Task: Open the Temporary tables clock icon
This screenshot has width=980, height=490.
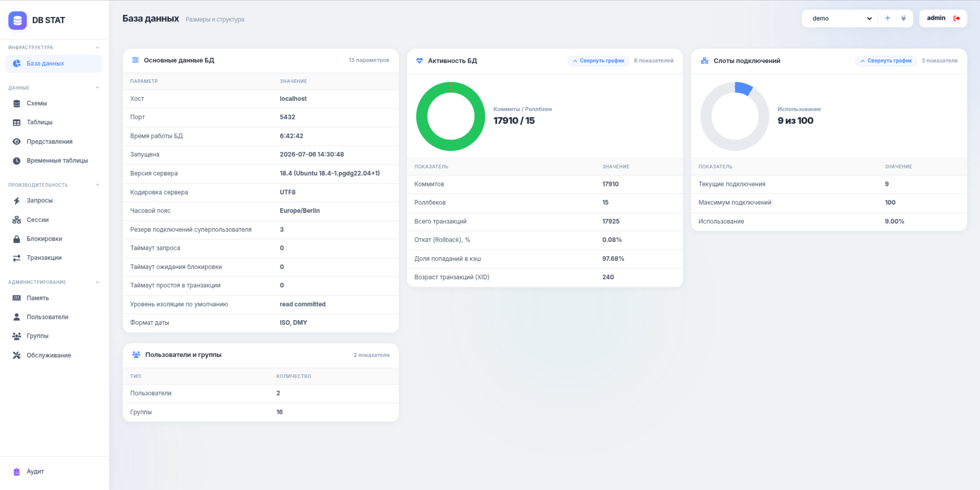Action: tap(16, 161)
